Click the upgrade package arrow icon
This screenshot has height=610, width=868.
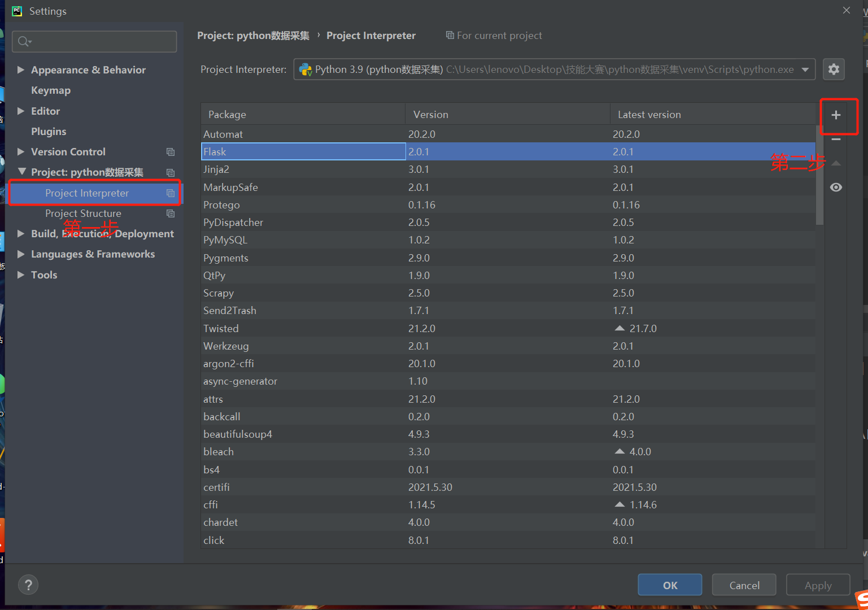(x=836, y=164)
